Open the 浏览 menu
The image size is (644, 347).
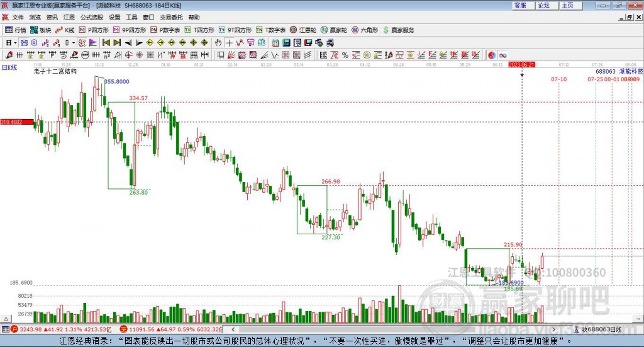(35, 17)
